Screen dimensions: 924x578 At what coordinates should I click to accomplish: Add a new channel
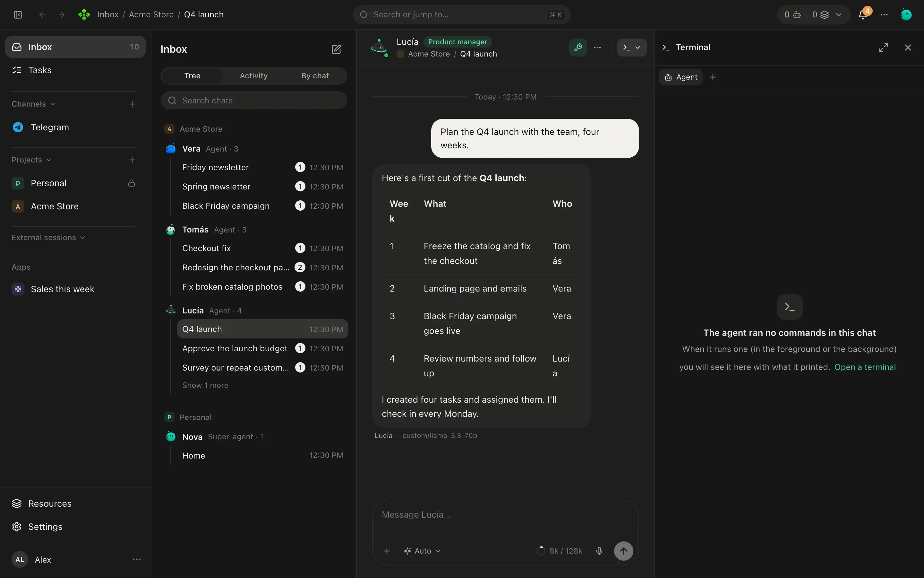coord(132,104)
